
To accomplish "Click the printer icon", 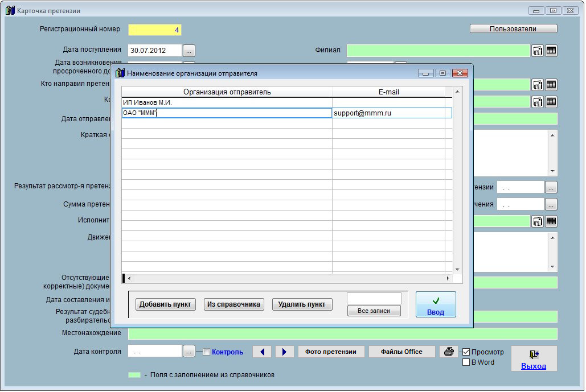I will pyautogui.click(x=449, y=352).
